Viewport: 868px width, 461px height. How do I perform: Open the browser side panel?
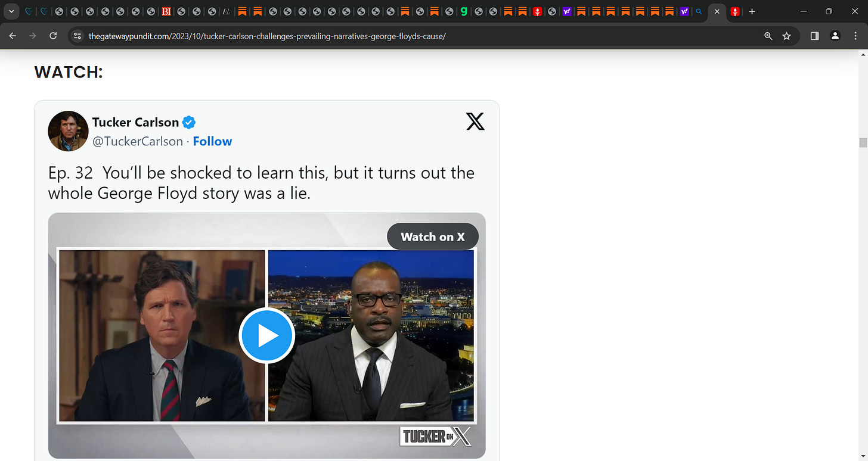tap(815, 36)
